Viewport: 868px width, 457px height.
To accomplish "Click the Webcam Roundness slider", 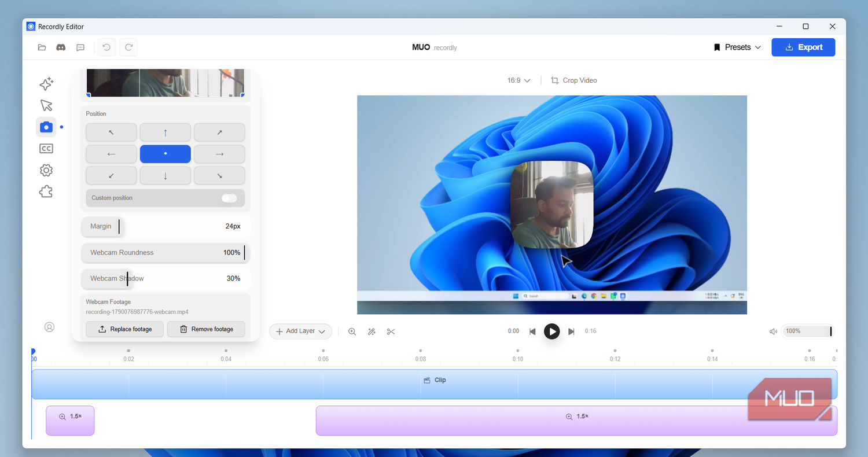I will pyautogui.click(x=165, y=252).
